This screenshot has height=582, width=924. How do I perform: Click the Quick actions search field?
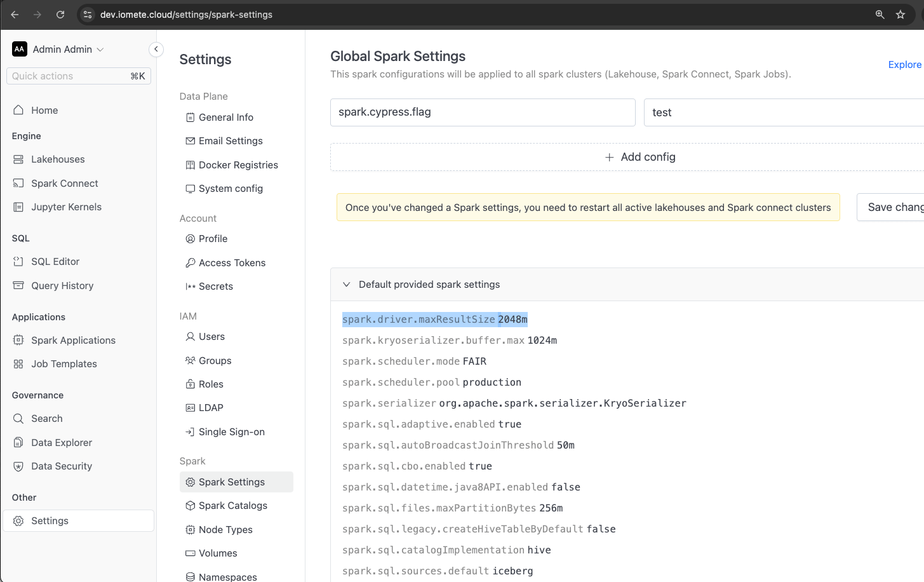(x=79, y=76)
